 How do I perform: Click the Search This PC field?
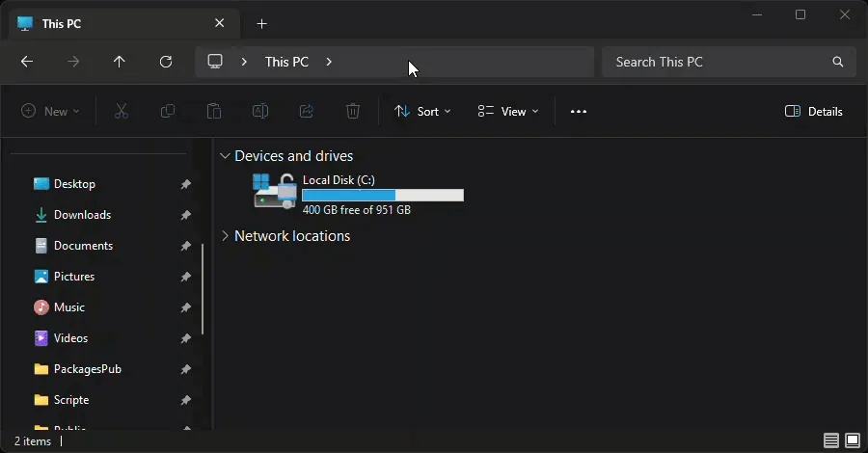pyautogui.click(x=728, y=62)
